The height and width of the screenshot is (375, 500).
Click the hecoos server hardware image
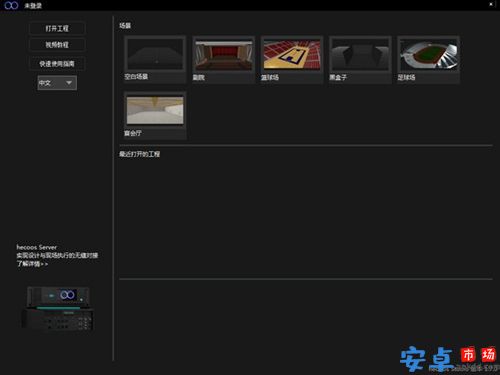pyautogui.click(x=57, y=308)
